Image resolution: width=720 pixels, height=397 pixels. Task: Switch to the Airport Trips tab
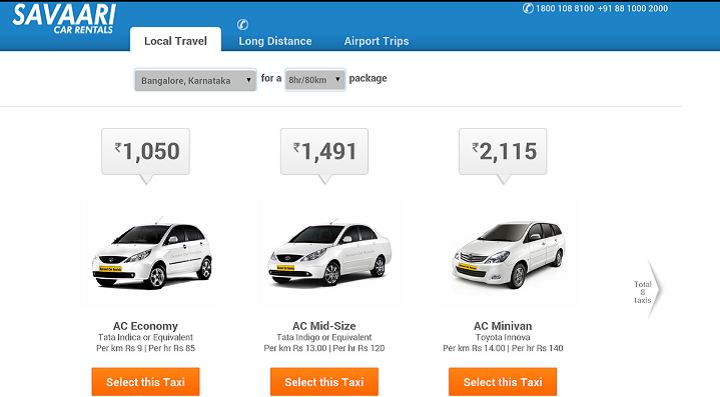tap(376, 41)
